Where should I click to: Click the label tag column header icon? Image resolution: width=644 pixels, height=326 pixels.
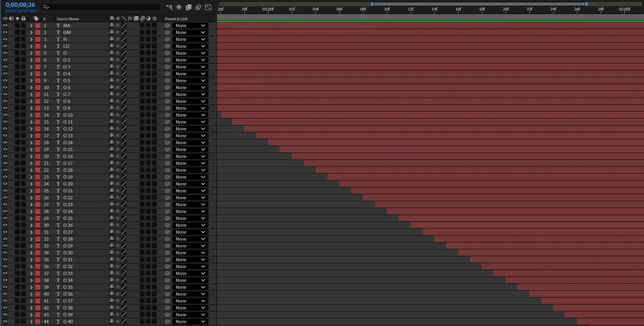tap(36, 19)
